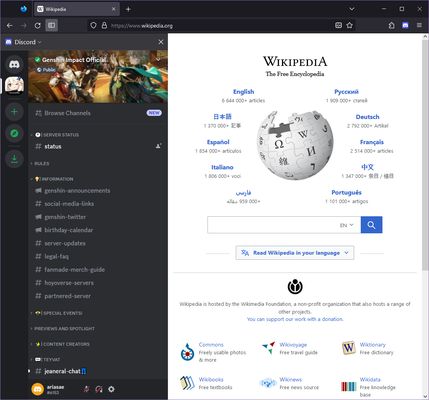Select the Wikipedia browser tab

click(x=77, y=9)
